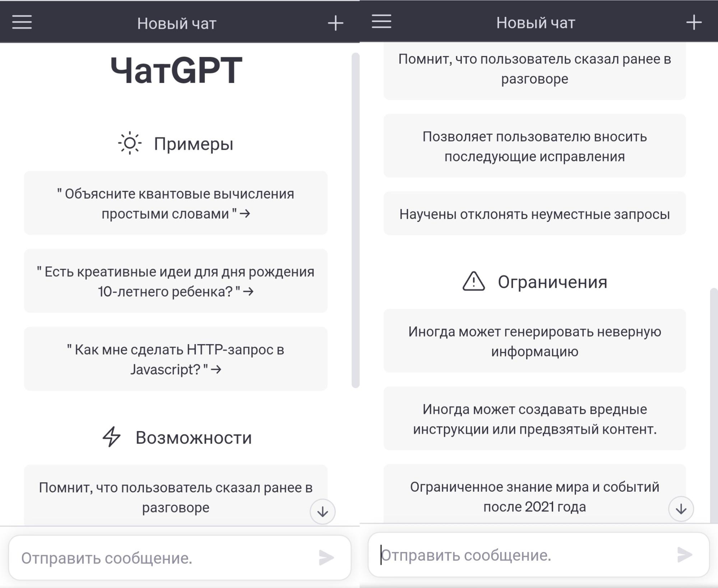Click message input field in right screen

[539, 555]
